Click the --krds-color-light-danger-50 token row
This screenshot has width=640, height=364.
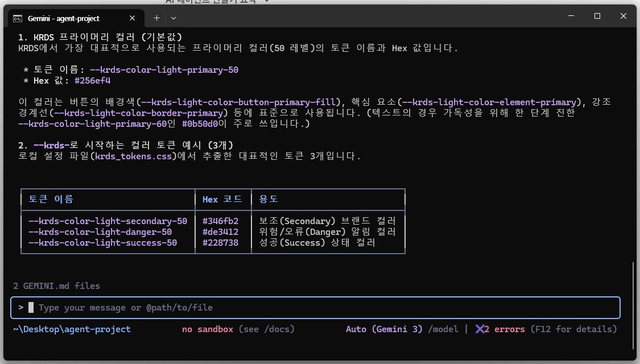(100, 232)
